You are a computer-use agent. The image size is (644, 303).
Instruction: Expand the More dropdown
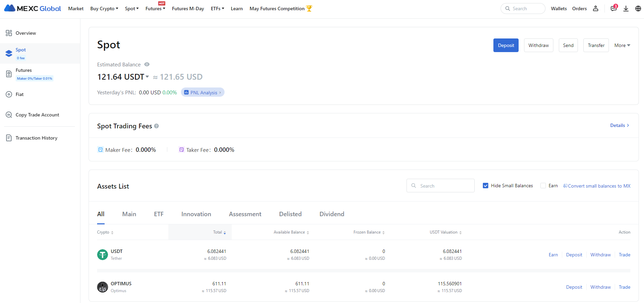click(622, 45)
